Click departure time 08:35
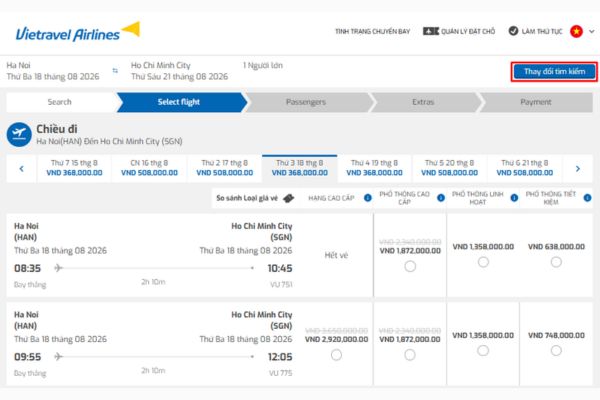Viewport: 600px width, 400px height. coord(28,268)
